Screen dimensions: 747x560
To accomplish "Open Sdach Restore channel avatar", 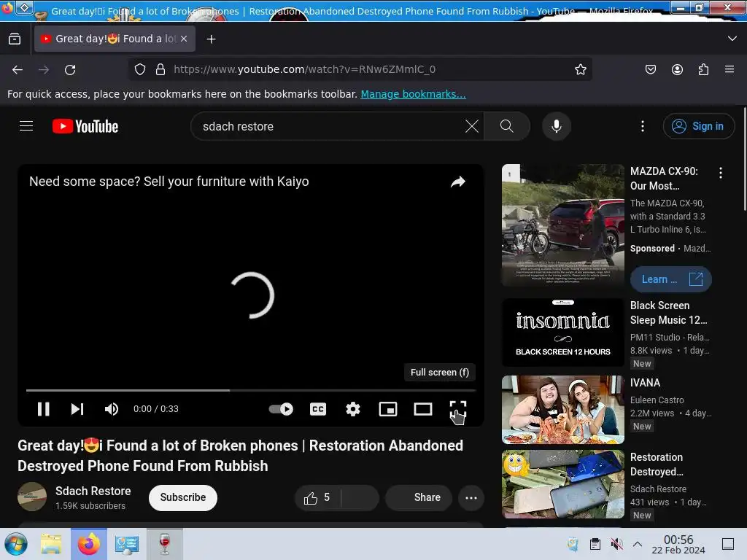I will point(32,497).
